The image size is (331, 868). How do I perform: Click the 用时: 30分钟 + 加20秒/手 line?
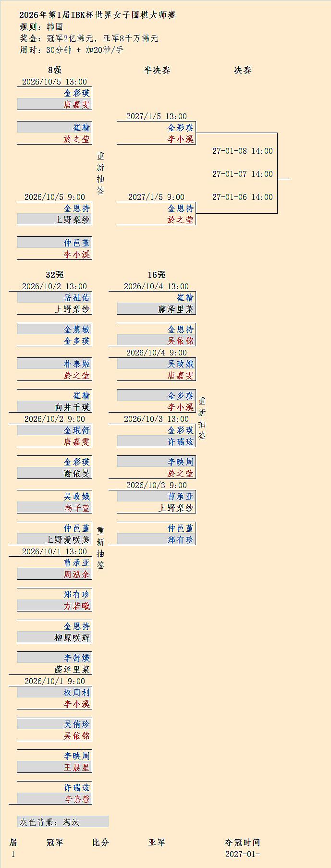click(71, 50)
